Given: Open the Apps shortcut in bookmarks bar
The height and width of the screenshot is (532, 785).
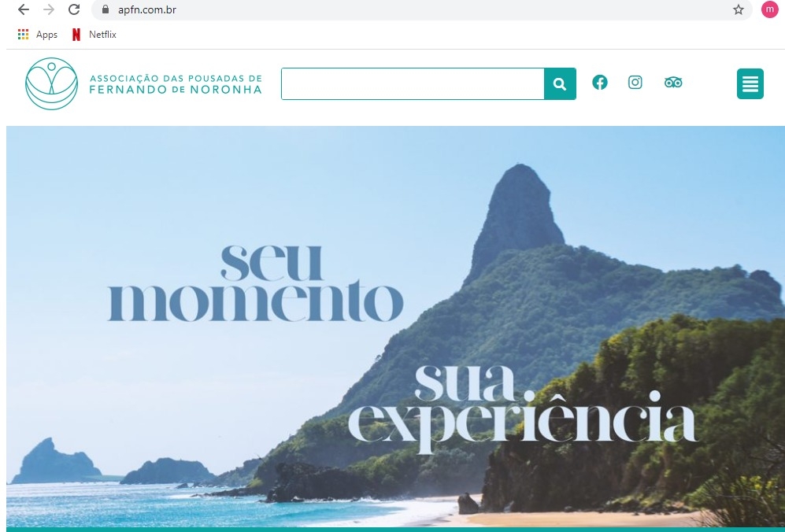Looking at the screenshot, I should pyautogui.click(x=38, y=35).
